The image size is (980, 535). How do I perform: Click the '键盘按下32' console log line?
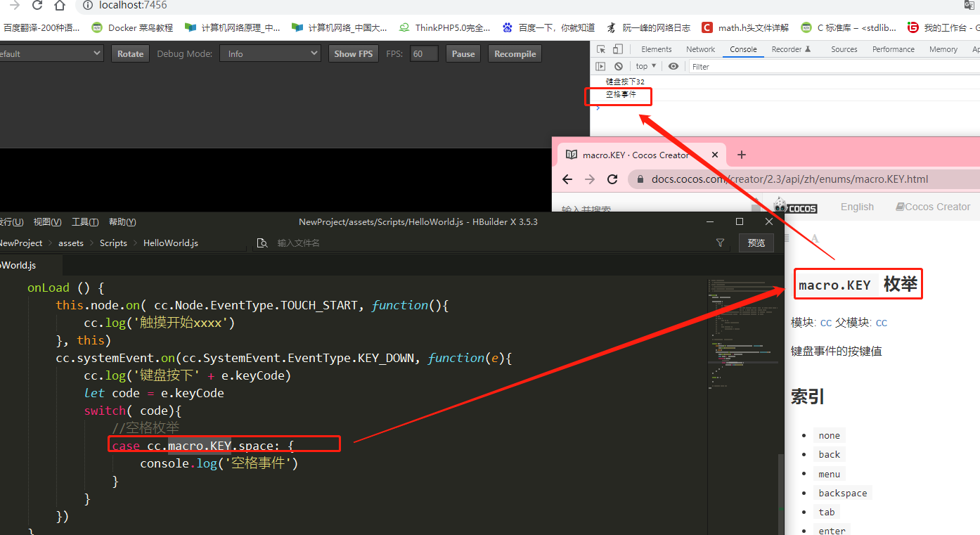[625, 82]
